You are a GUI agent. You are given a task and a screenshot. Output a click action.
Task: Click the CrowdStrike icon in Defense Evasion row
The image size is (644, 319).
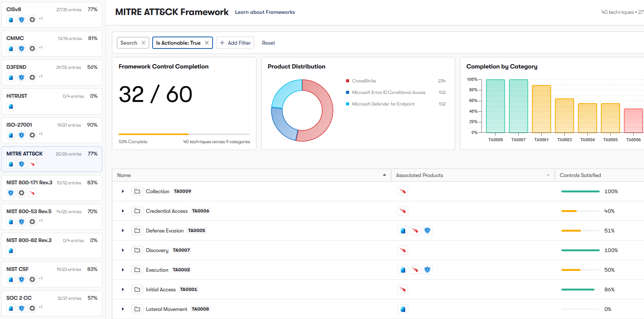coord(415,230)
